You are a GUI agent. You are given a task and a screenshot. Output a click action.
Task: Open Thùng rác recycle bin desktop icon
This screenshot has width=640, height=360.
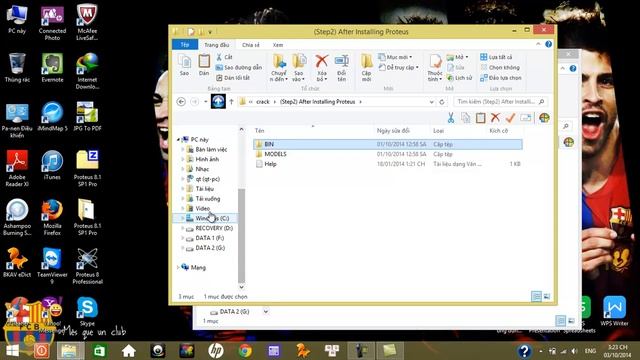pyautogui.click(x=17, y=68)
